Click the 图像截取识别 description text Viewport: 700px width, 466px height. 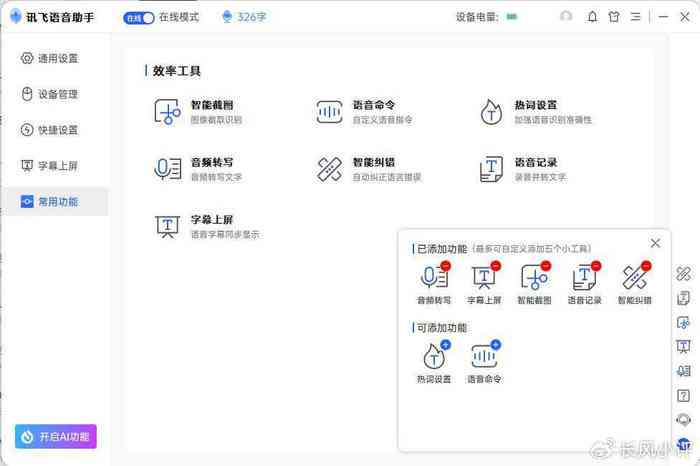[x=217, y=120]
